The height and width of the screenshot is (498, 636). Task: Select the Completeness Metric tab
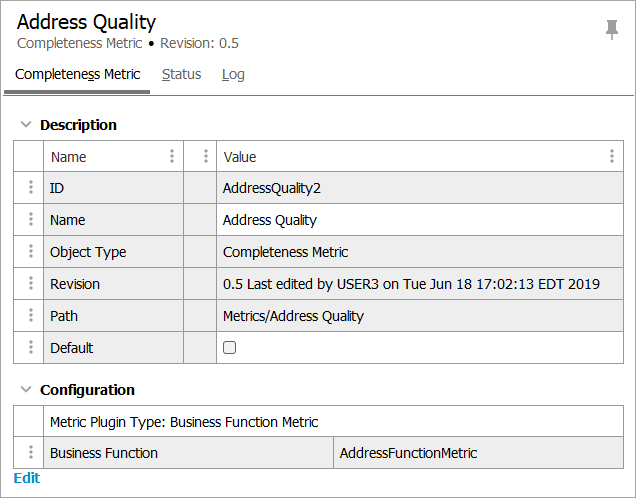(77, 75)
